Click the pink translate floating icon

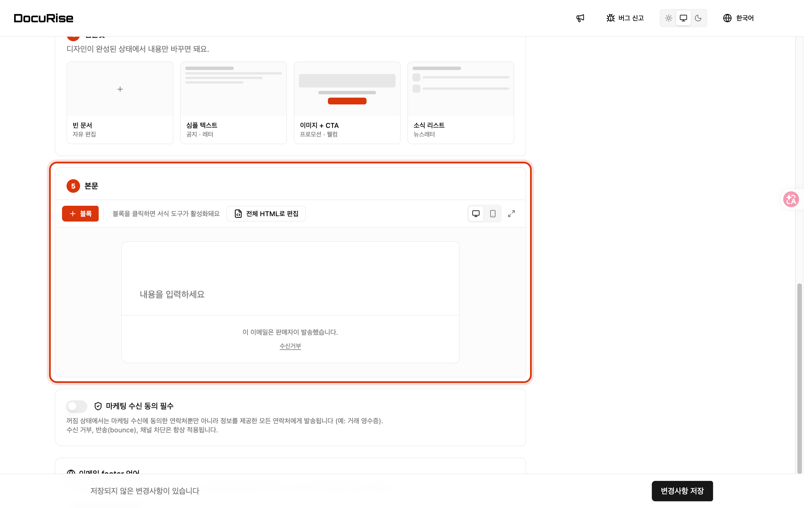click(x=791, y=199)
